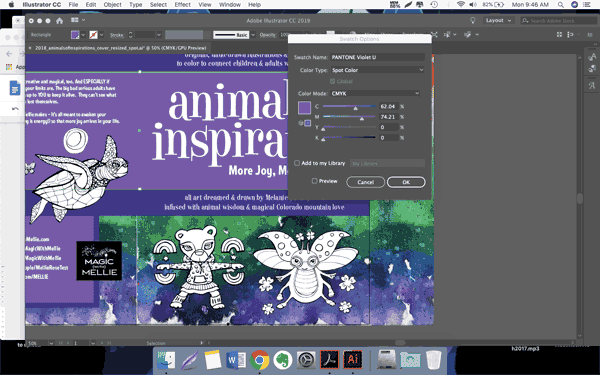This screenshot has width=600, height=375.
Task: Open the Character panel icon in dock
Action: [x=592, y=57]
